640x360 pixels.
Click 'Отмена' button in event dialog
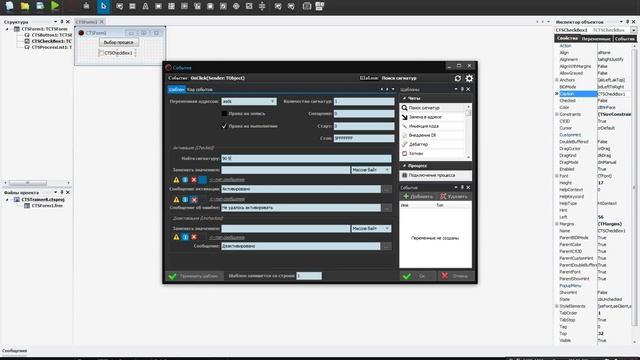456,276
